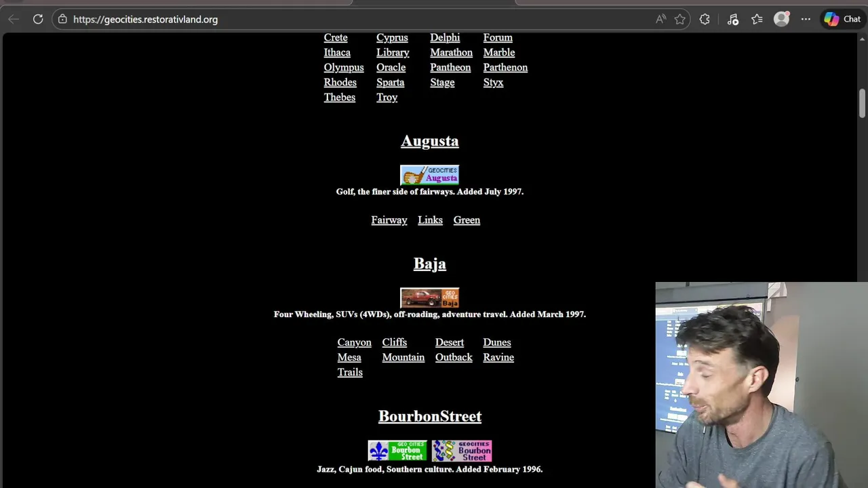The width and height of the screenshot is (868, 488).
Task: Follow the Library link
Action: click(393, 52)
